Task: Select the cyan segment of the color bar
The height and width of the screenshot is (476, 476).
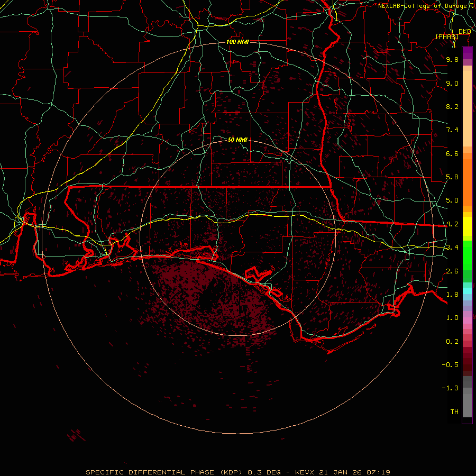Action: tap(467, 291)
